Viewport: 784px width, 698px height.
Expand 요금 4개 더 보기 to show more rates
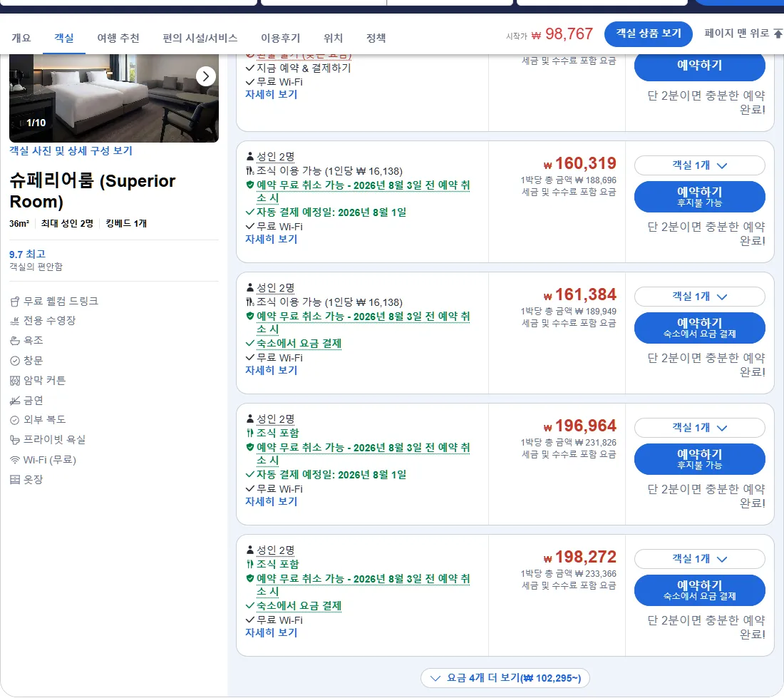pyautogui.click(x=505, y=678)
